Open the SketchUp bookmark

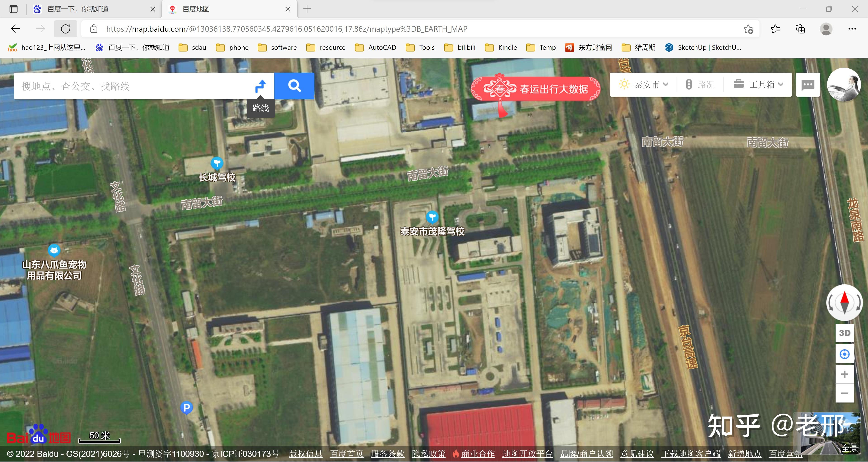point(703,48)
